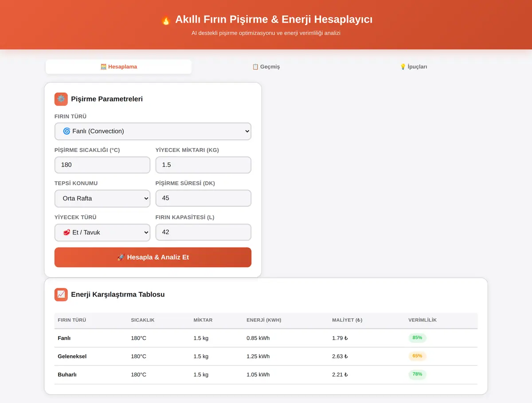The width and height of the screenshot is (532, 403).
Task: Switch to the Hesaplama tab
Action: point(118,67)
